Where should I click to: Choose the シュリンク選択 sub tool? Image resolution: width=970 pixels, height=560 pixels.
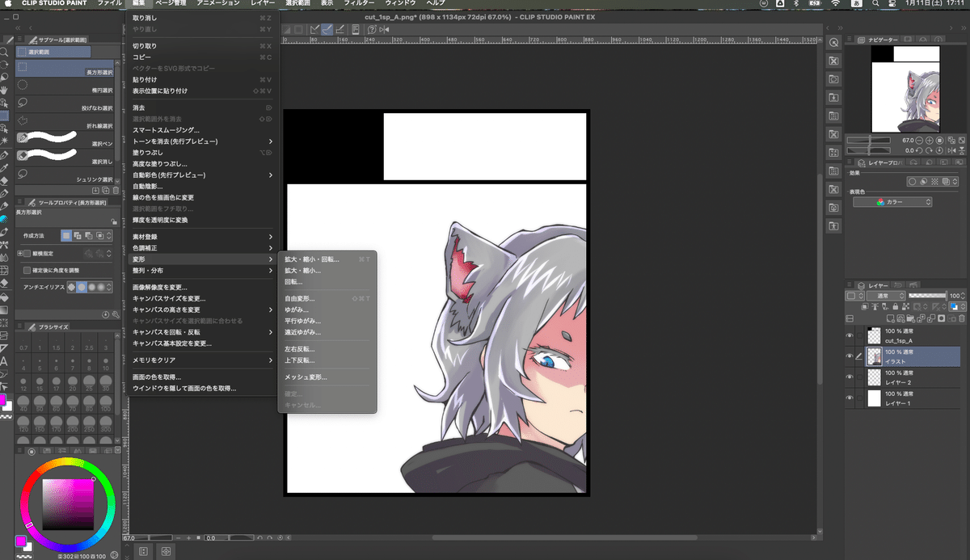pyautogui.click(x=65, y=175)
